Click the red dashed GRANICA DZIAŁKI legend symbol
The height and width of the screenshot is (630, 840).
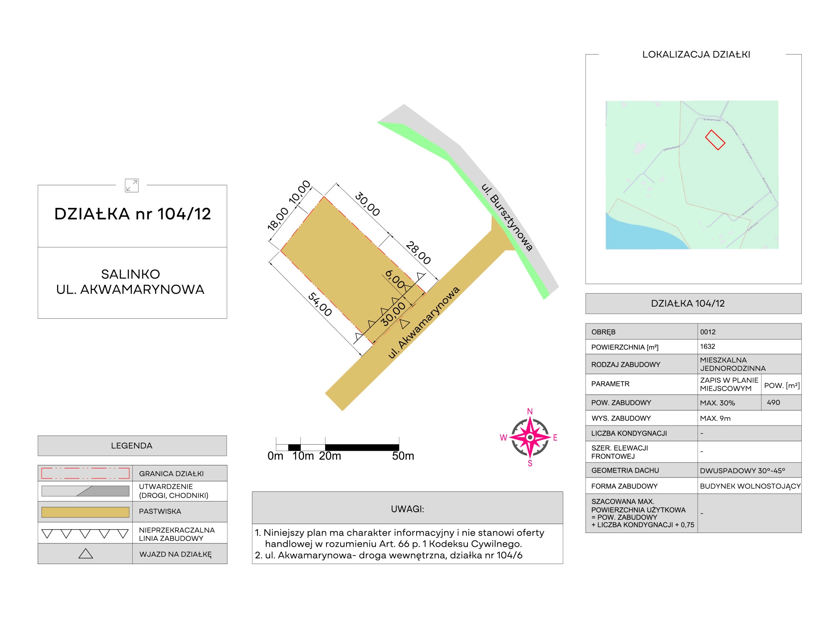pyautogui.click(x=85, y=473)
